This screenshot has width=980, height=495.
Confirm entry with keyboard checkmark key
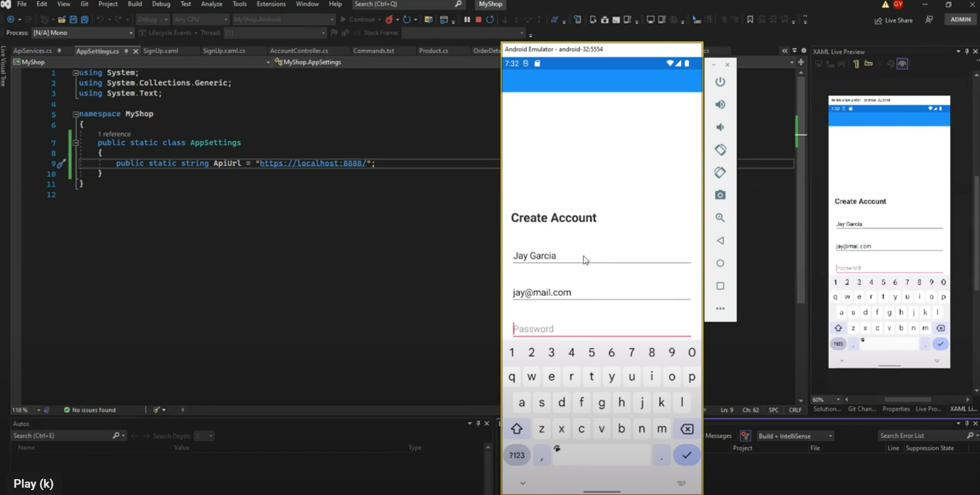pyautogui.click(x=686, y=455)
